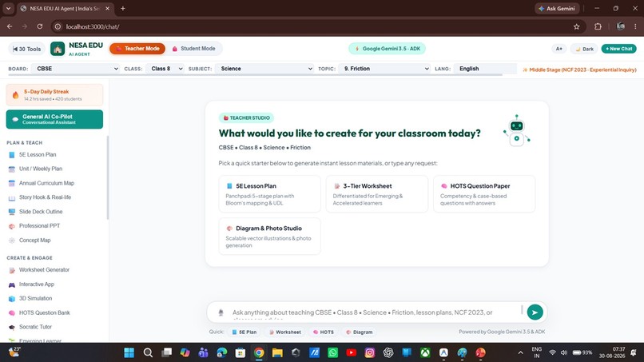Open taskbar Search magnifier
The height and width of the screenshot is (362, 644).
tap(148, 352)
